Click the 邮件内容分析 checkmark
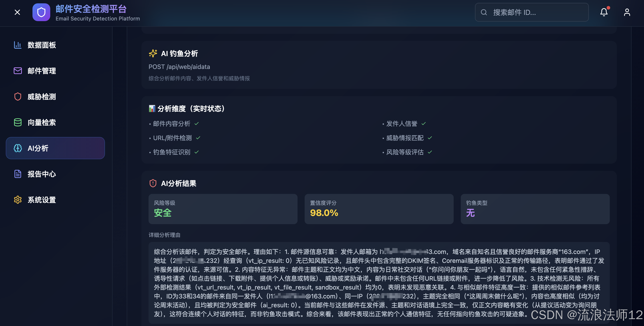644x326 pixels. click(197, 123)
